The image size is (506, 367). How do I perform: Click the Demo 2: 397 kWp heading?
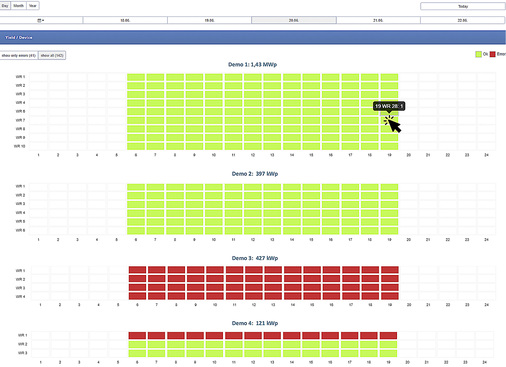coord(255,174)
